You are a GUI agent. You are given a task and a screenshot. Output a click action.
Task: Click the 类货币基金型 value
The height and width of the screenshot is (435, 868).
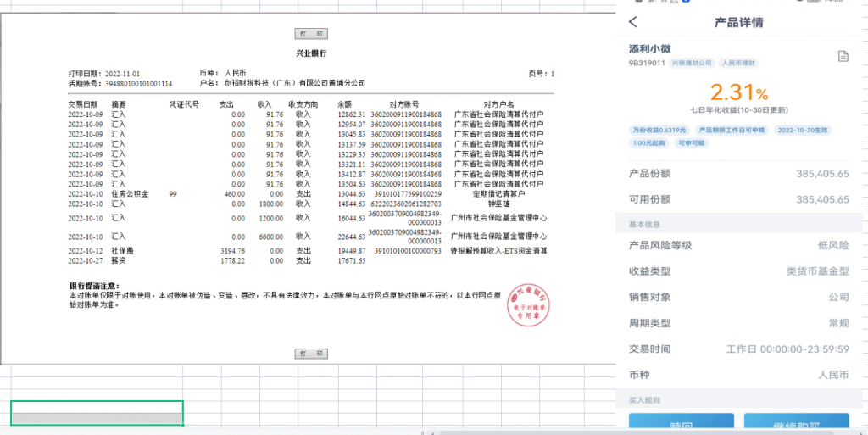(x=818, y=271)
